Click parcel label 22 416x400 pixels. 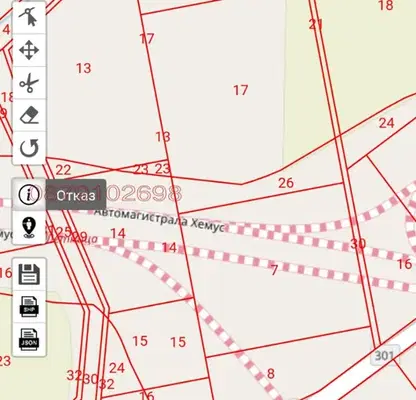(x=63, y=170)
